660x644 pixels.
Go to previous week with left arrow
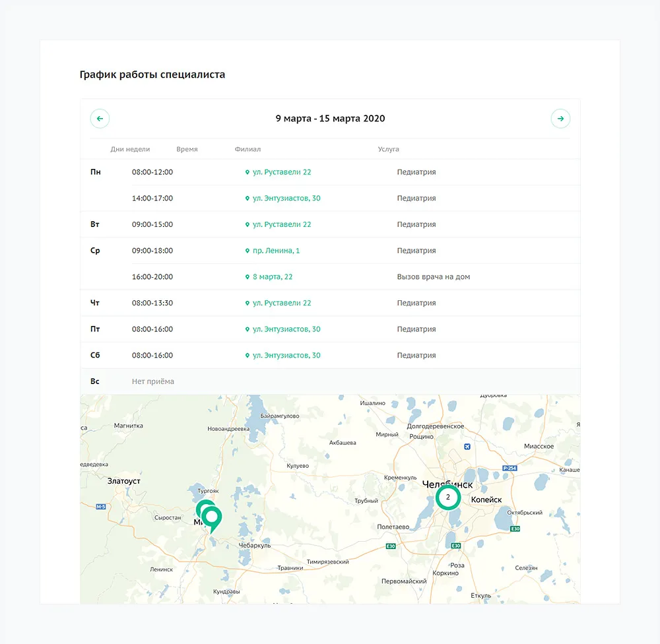(100, 119)
